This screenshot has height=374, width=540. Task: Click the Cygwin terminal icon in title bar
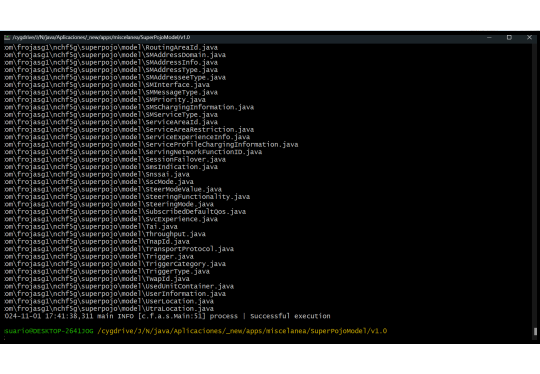pos(7,38)
